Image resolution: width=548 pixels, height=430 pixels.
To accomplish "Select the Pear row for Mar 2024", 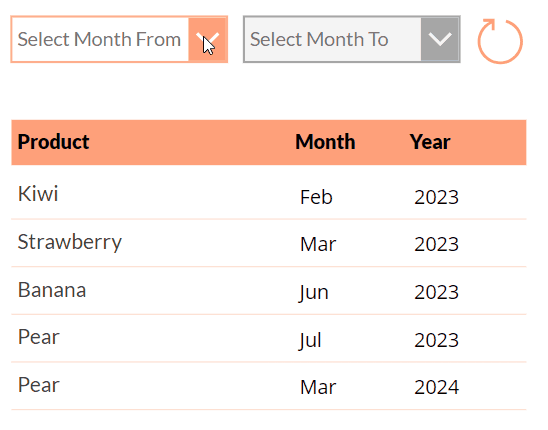I will (268, 386).
